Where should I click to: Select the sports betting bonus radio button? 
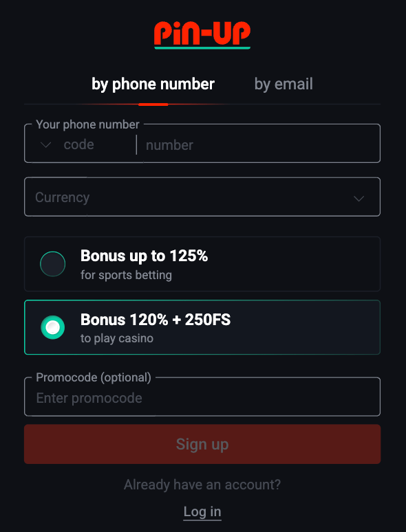53,264
